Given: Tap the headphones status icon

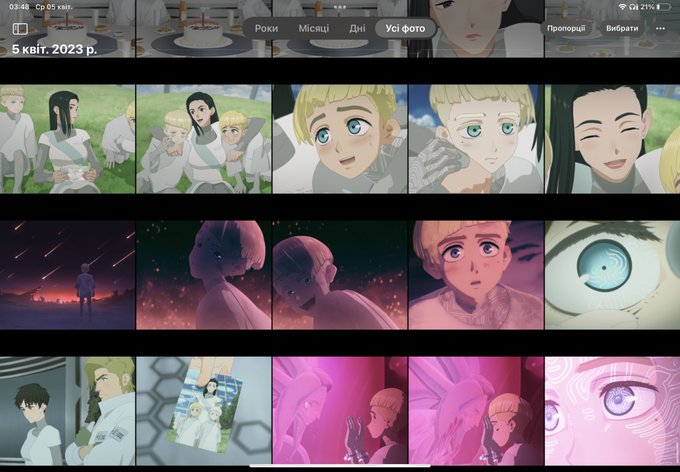Looking at the screenshot, I should coord(633,7).
